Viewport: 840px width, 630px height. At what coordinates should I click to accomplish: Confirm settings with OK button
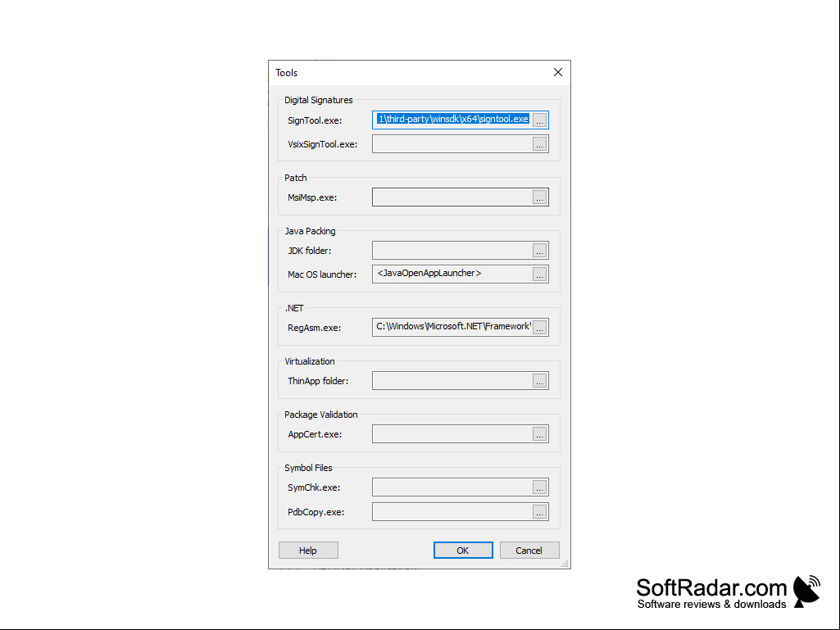(x=463, y=551)
